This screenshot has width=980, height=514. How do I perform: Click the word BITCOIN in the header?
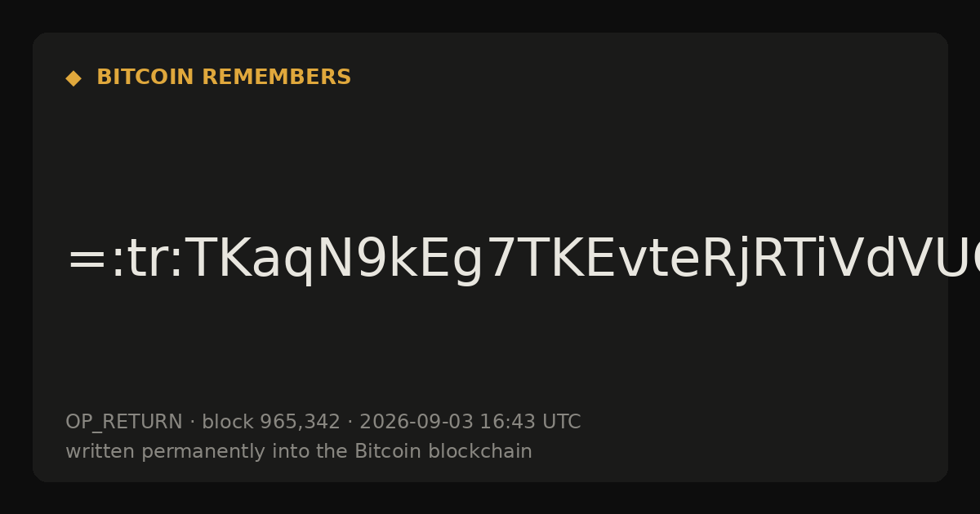click(x=146, y=78)
